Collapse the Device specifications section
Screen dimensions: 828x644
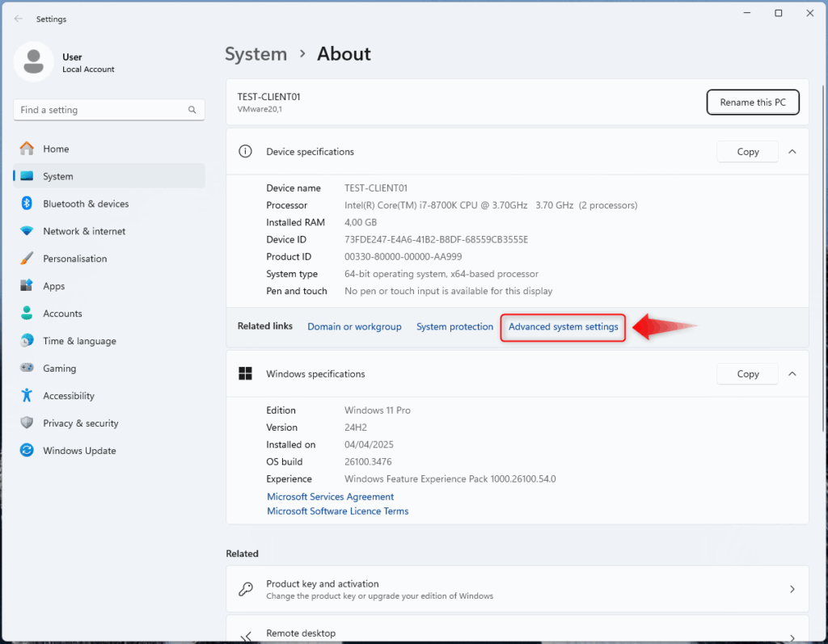tap(792, 152)
